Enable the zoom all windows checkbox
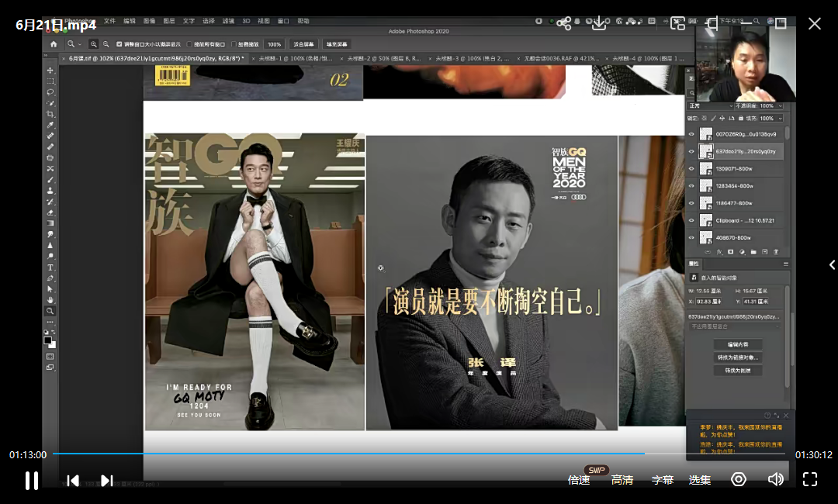Image resolution: width=838 pixels, height=504 pixels. click(189, 44)
